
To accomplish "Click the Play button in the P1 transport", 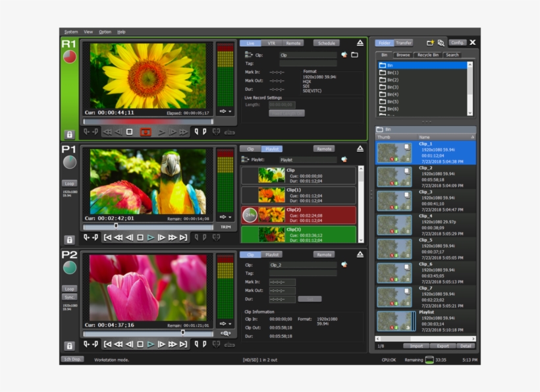I will click(x=151, y=237).
